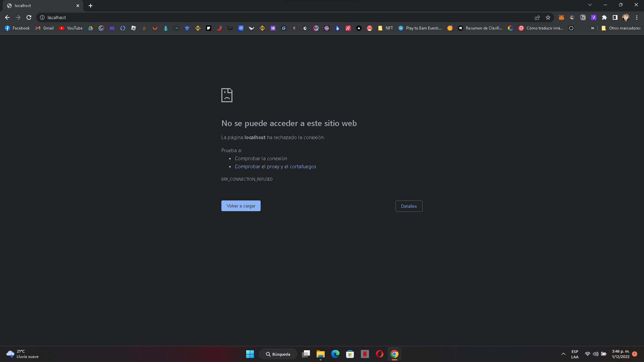Click the share page icon in address bar

pos(537,17)
